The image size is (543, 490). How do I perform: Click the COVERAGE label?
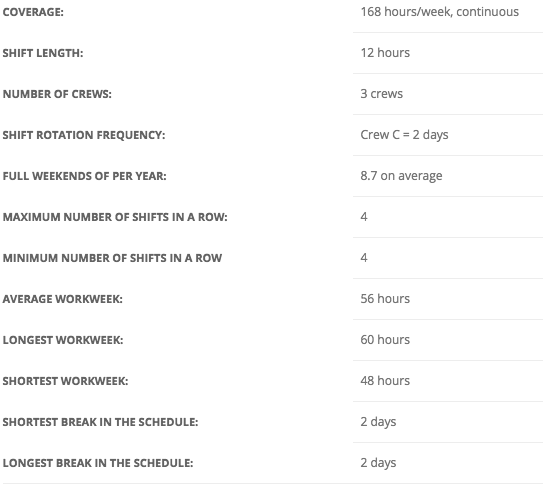click(x=33, y=12)
